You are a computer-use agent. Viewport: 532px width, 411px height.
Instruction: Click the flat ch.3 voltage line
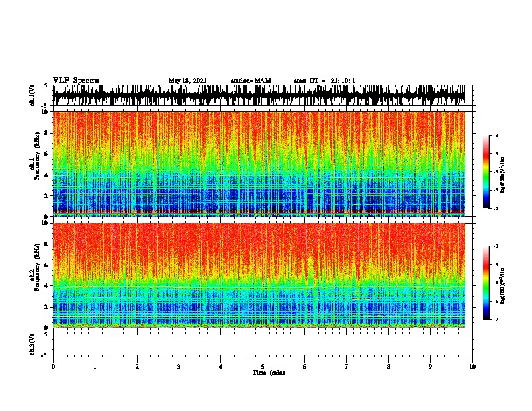259,345
